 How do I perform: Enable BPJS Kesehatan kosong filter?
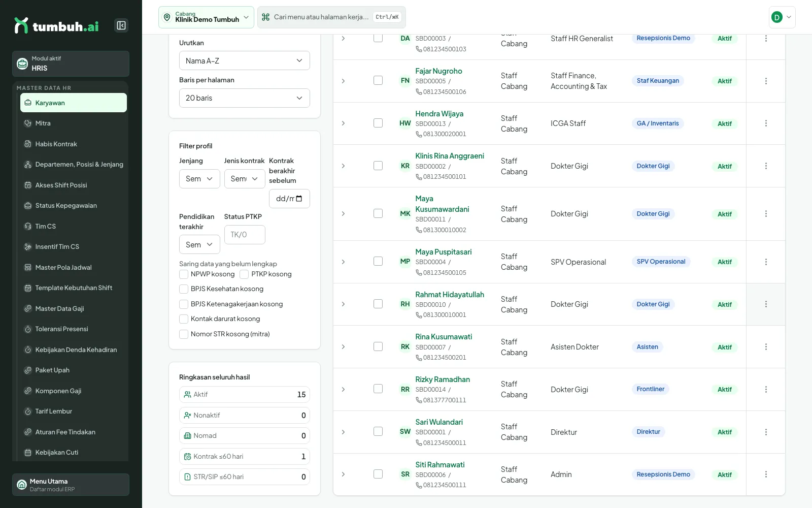[184, 289]
